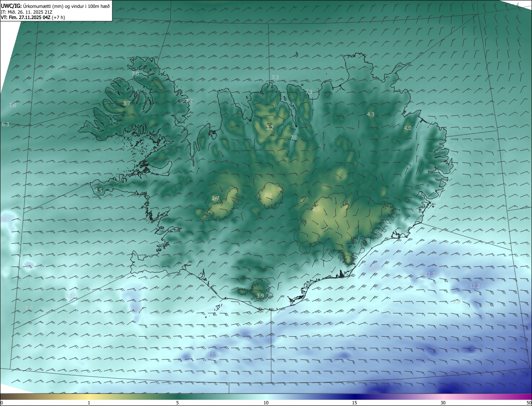This screenshot has height=406, width=532.
Task: Click the 7.6 value on the map
Action: pyautogui.click(x=12, y=105)
